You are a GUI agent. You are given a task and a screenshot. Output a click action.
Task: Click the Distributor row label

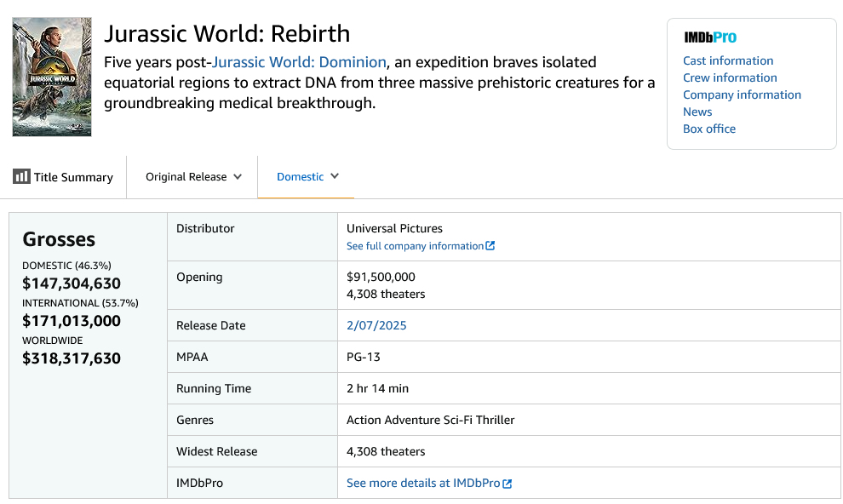tap(205, 228)
